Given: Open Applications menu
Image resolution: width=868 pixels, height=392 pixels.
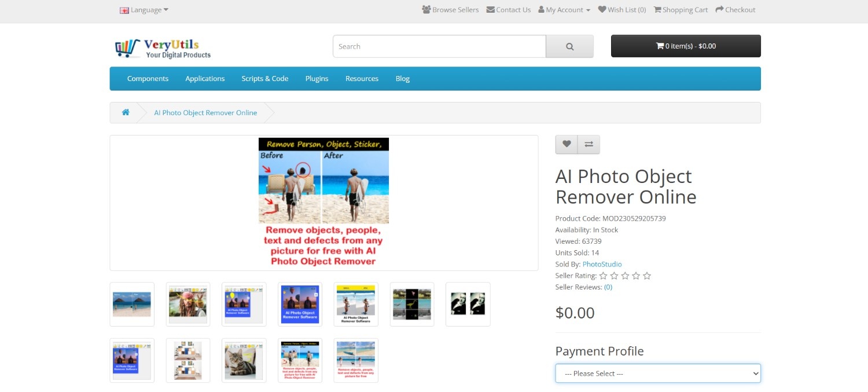Looking at the screenshot, I should pyautogui.click(x=205, y=79).
